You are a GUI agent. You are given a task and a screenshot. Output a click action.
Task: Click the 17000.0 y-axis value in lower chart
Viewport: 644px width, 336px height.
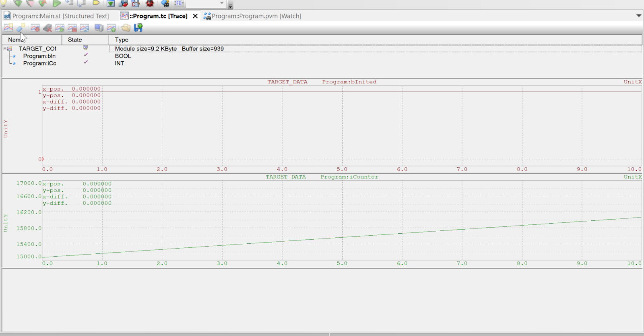click(x=29, y=183)
